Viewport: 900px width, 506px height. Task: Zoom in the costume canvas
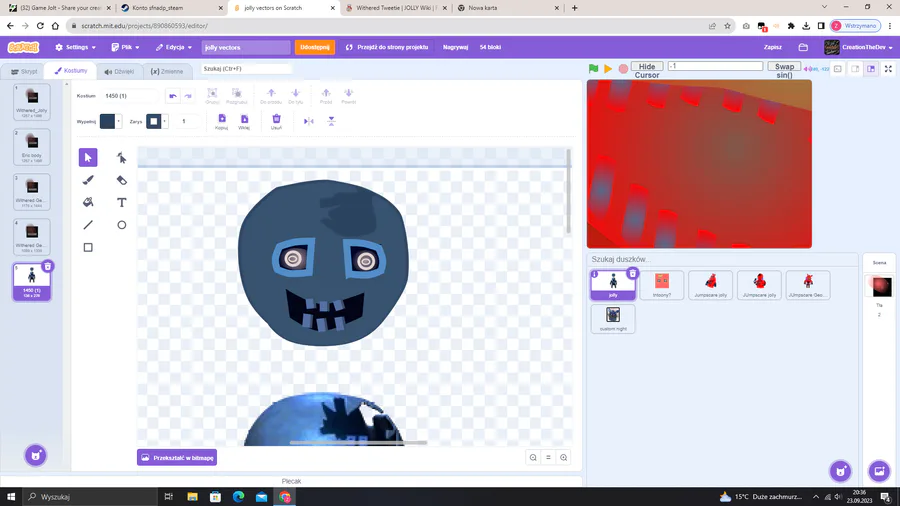tap(564, 457)
